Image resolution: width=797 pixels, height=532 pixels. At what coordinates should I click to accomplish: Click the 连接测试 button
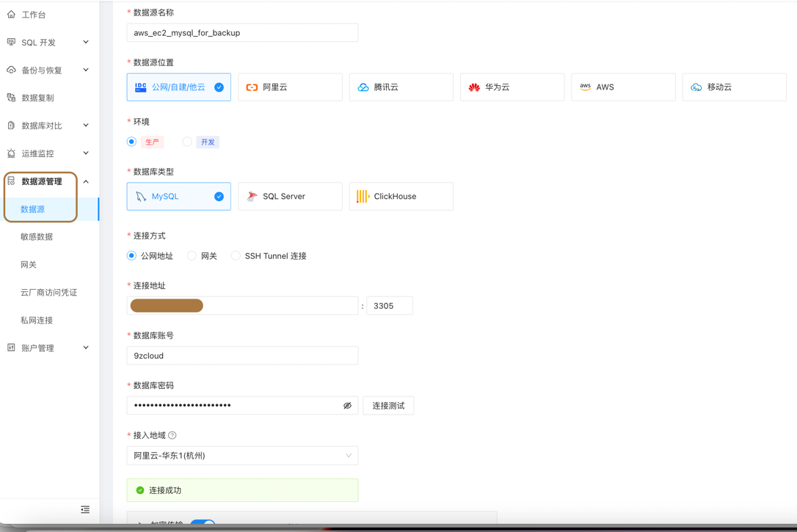(388, 405)
